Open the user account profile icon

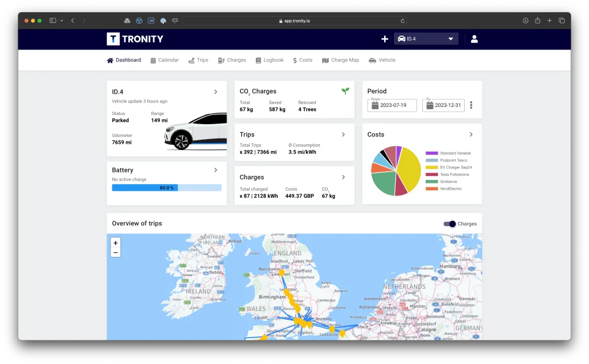pos(474,39)
